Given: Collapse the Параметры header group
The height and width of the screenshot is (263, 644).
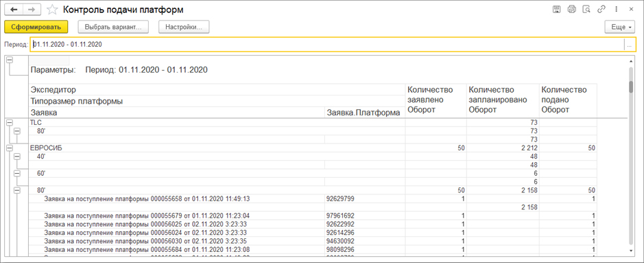Looking at the screenshot, I should coord(10,60).
